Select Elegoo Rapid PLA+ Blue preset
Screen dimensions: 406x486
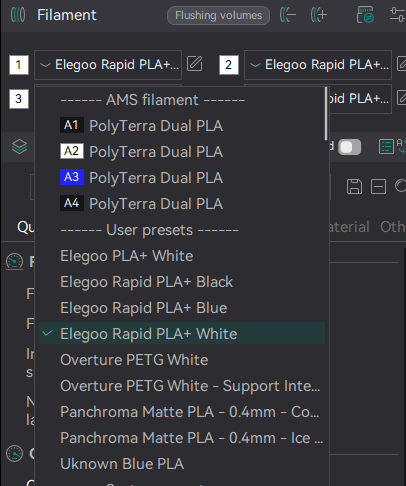[182, 308]
